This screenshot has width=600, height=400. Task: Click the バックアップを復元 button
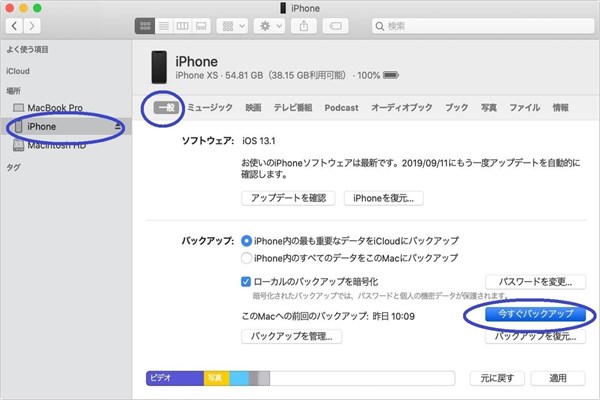tap(535, 336)
